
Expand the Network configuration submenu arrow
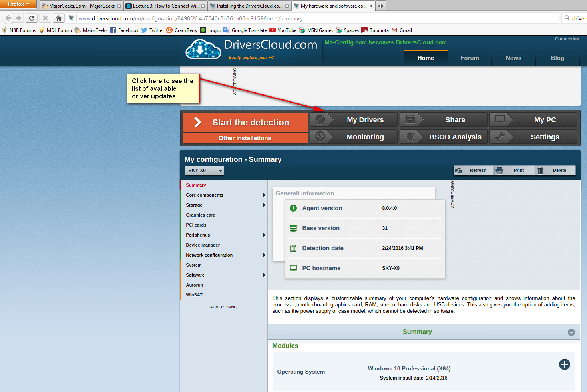264,255
